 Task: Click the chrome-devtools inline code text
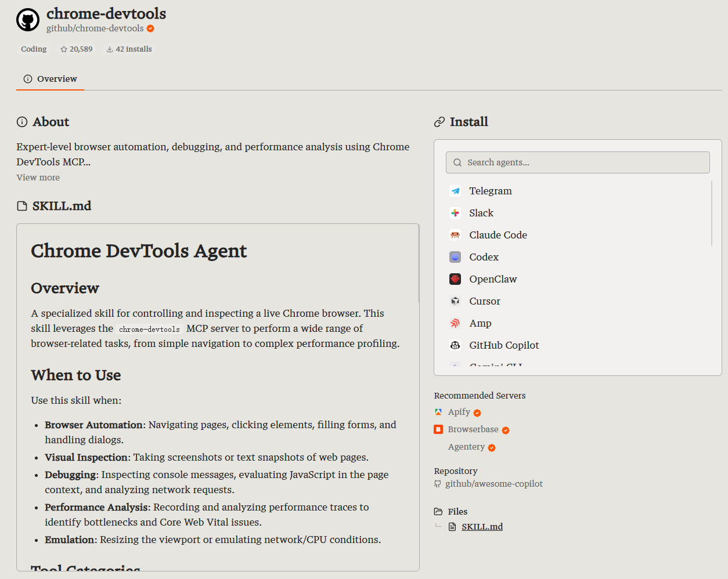click(x=150, y=329)
